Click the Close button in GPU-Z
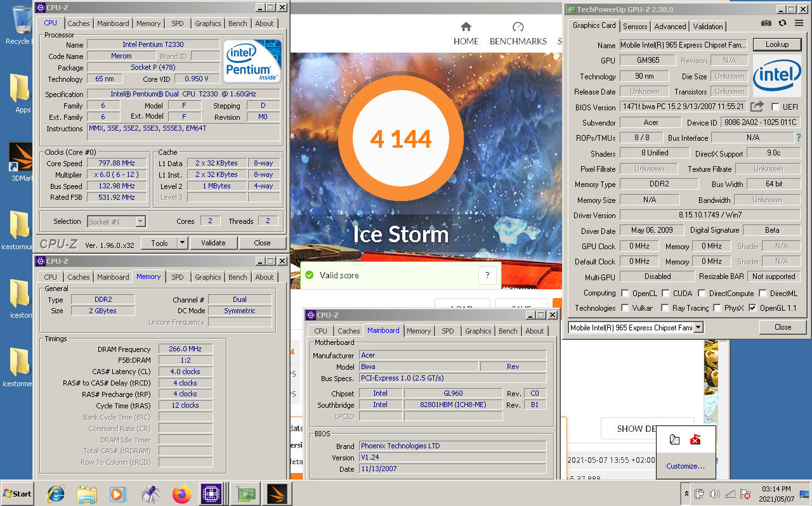812x506 pixels. pos(783,327)
